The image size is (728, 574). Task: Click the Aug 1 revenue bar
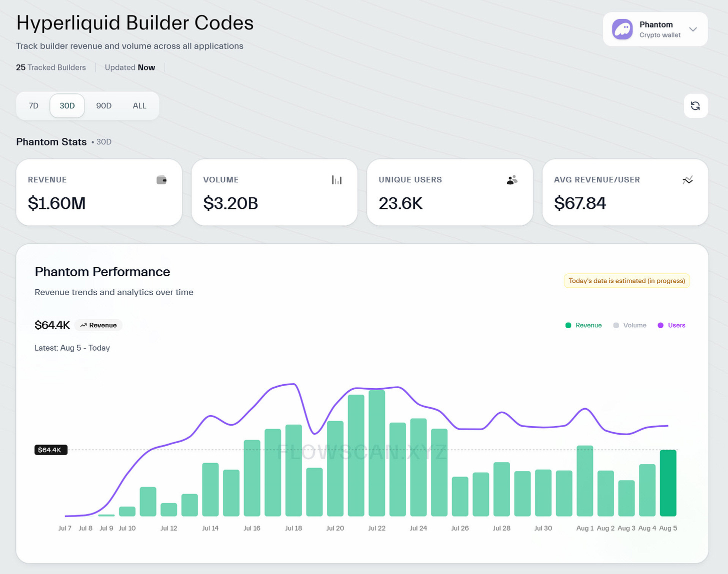pos(585,481)
